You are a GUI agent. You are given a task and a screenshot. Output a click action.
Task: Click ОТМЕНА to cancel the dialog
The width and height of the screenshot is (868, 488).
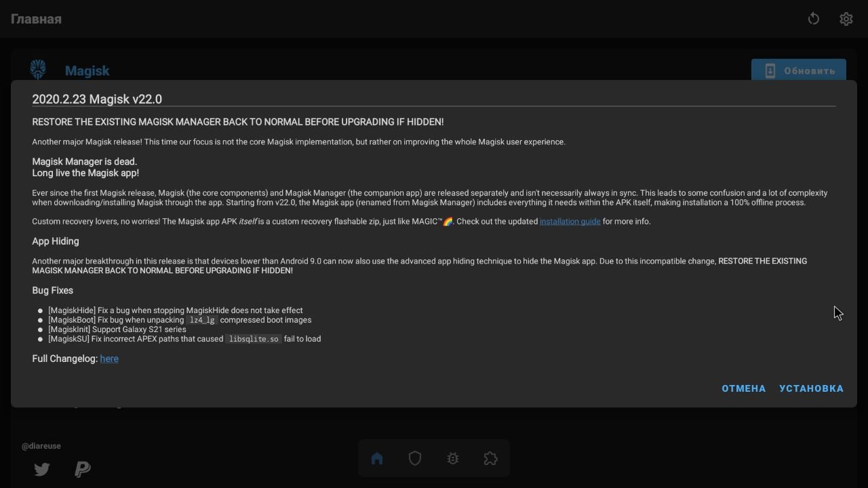click(x=744, y=388)
